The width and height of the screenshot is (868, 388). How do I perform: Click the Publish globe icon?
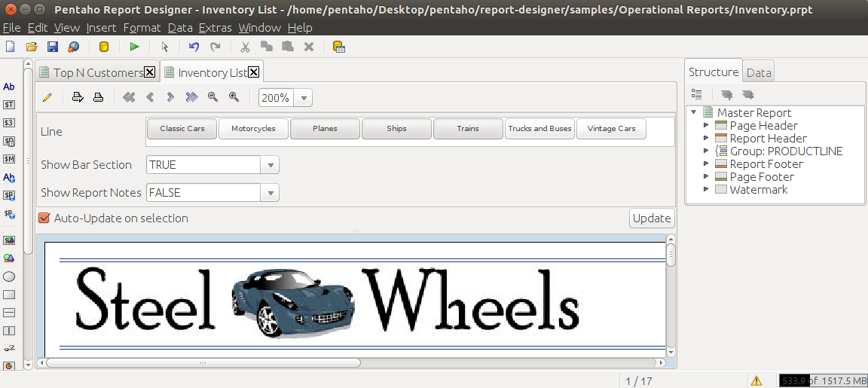click(x=74, y=47)
